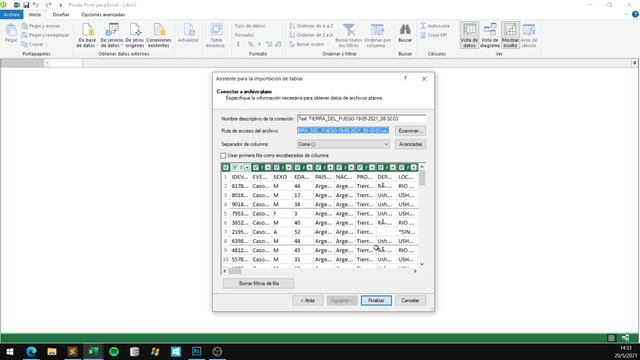Open the EDA... column filter arrow
The image size is (640, 360).
309,167
